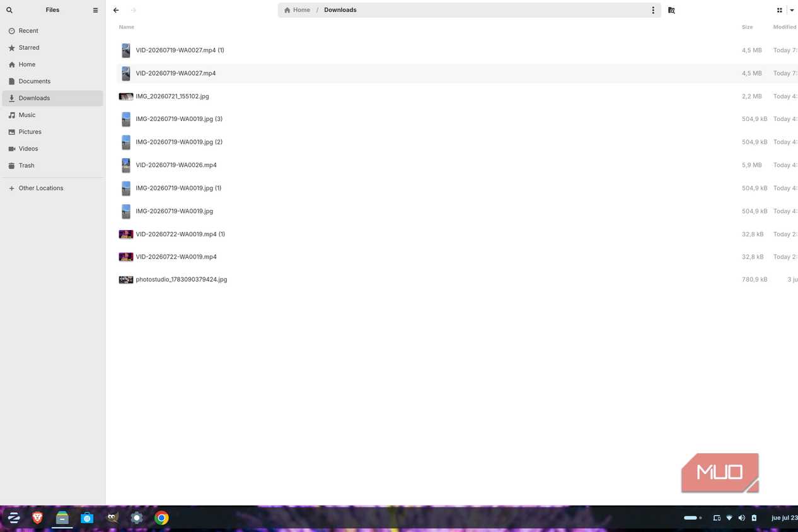Open Starred in sidebar

pos(52,48)
